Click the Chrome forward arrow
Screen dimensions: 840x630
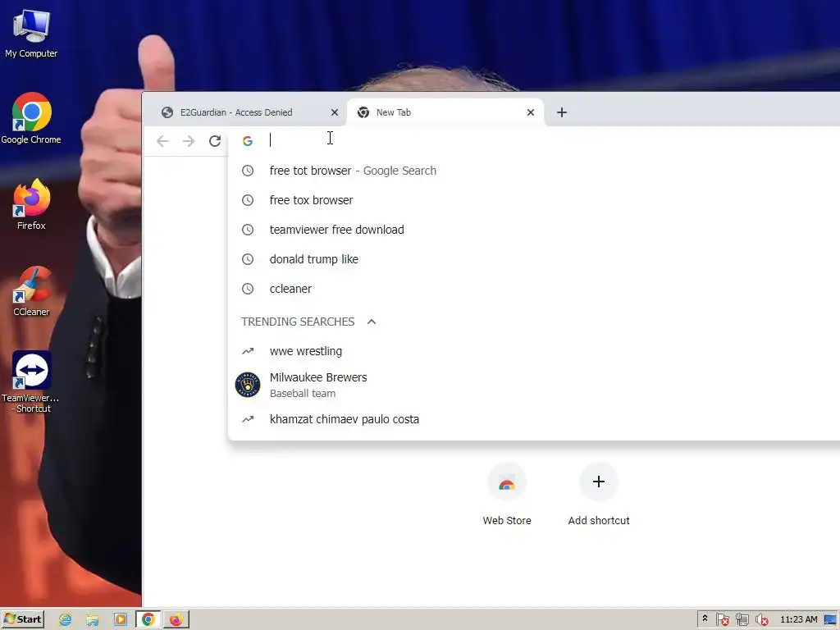click(x=189, y=141)
